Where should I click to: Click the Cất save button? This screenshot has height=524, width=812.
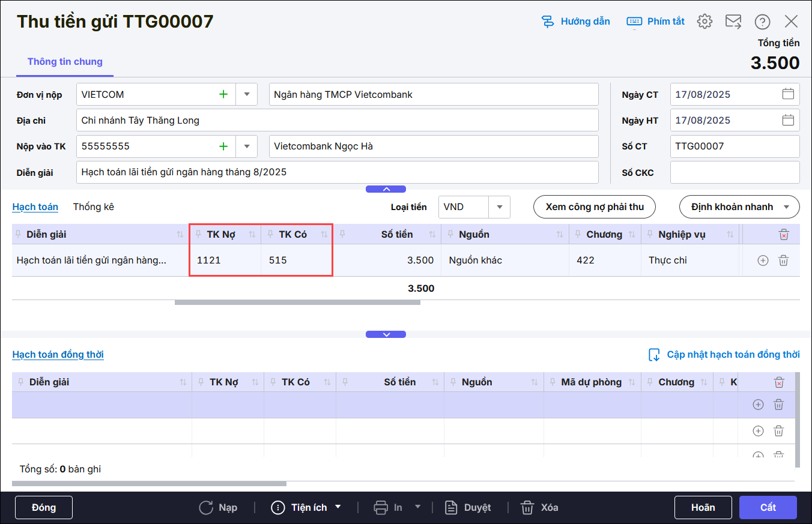tap(768, 507)
